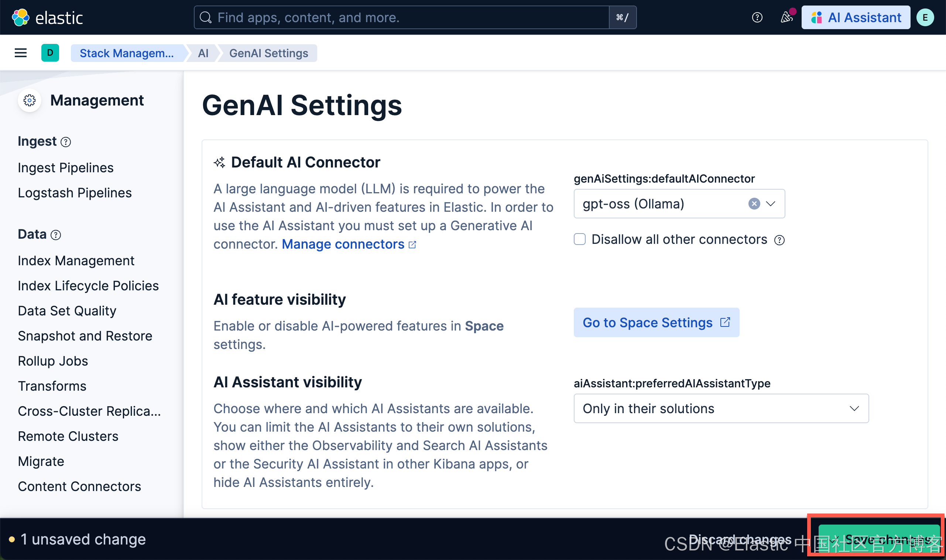This screenshot has height=560, width=946.
Task: Expand the default AI connector dropdown
Action: (770, 204)
